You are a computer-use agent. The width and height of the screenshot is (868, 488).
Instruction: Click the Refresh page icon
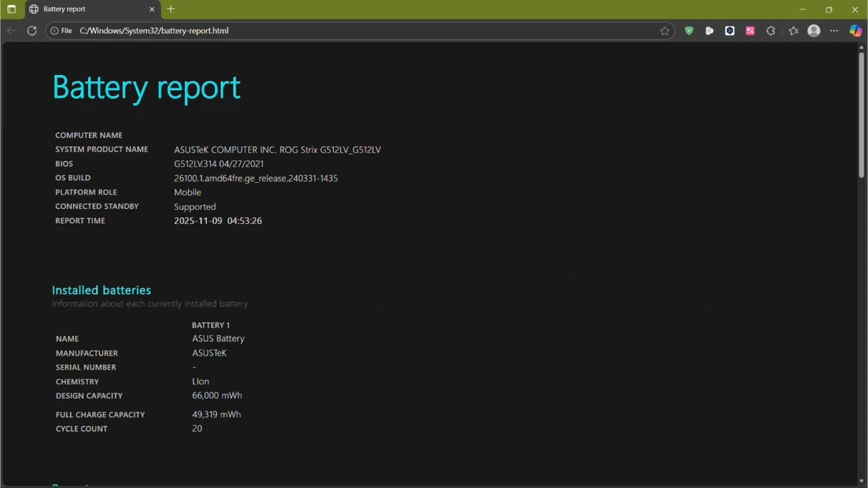point(32,31)
